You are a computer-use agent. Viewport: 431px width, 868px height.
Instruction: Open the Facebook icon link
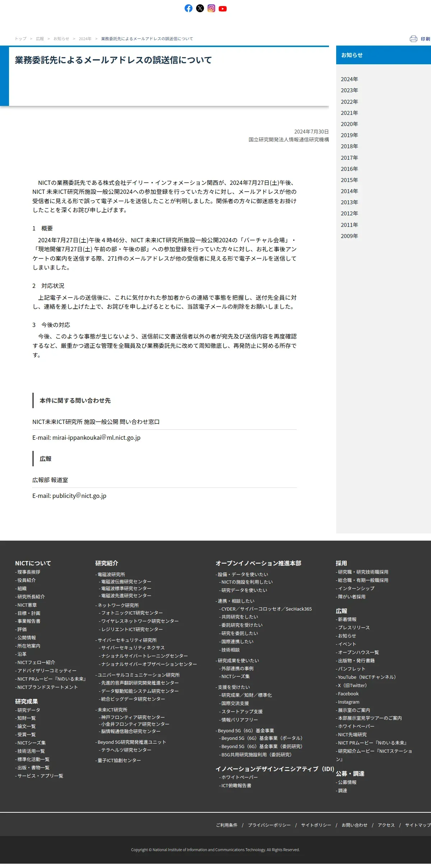pyautogui.click(x=189, y=8)
